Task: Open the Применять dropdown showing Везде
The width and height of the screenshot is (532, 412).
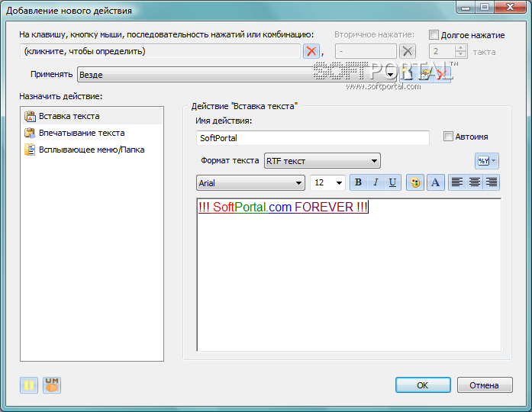Action: (237, 74)
